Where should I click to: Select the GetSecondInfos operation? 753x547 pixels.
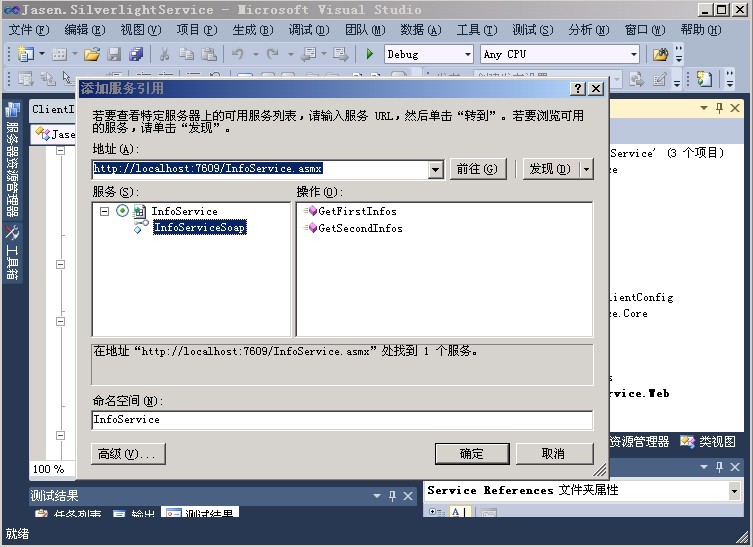pos(360,229)
